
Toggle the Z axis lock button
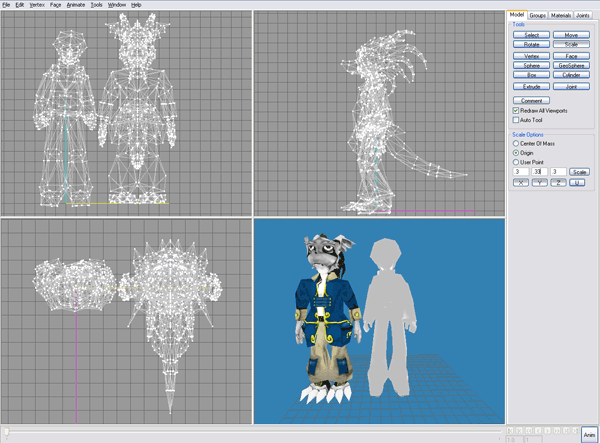point(558,182)
